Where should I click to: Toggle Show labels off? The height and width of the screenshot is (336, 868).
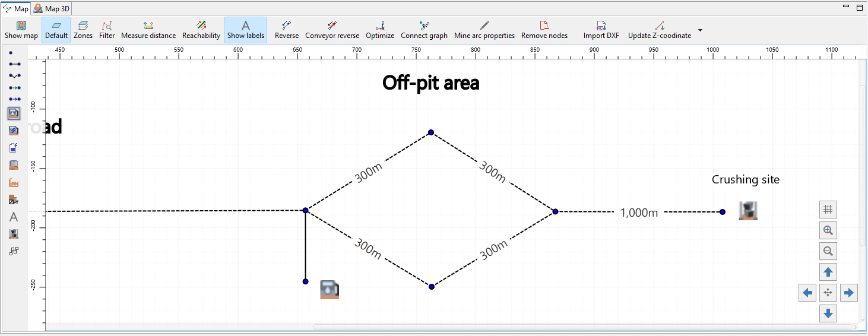(x=246, y=30)
